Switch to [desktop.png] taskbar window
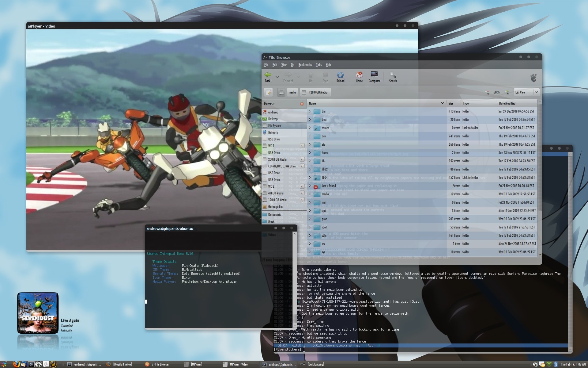Viewport: 588px width, 368px height. [312, 364]
